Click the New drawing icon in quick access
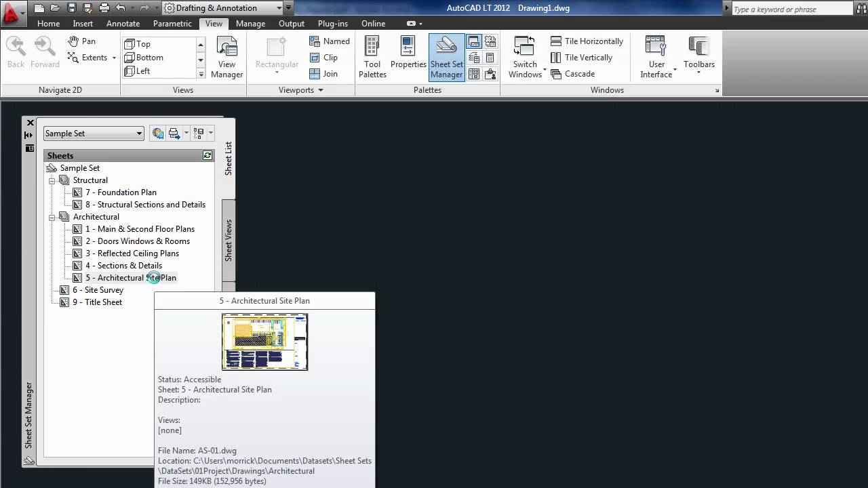This screenshot has height=488, width=868. (x=39, y=8)
